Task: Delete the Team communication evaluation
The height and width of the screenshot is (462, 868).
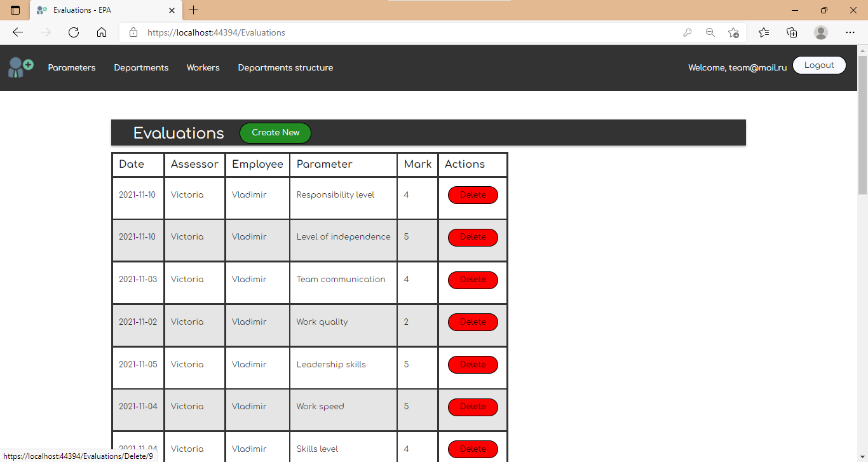Action: tap(473, 280)
